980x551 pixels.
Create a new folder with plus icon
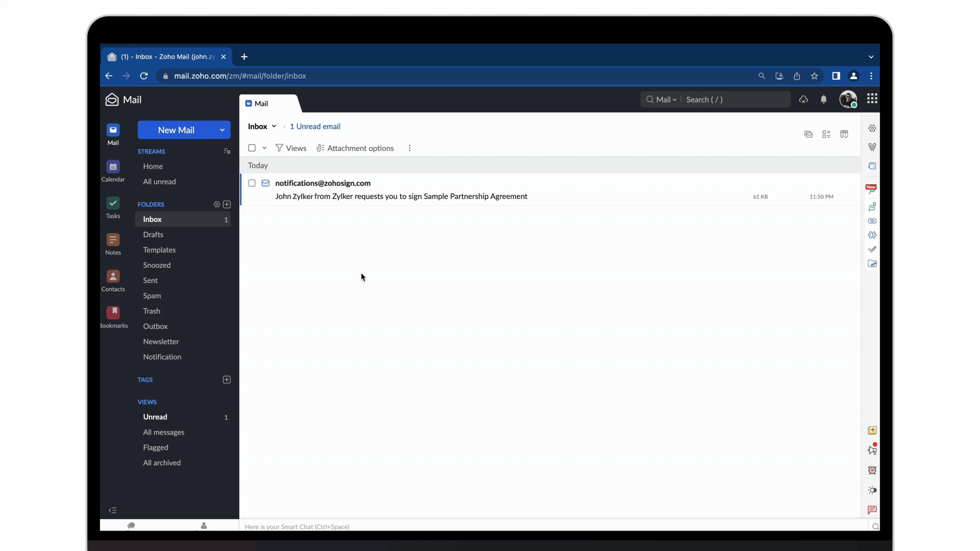coord(227,205)
